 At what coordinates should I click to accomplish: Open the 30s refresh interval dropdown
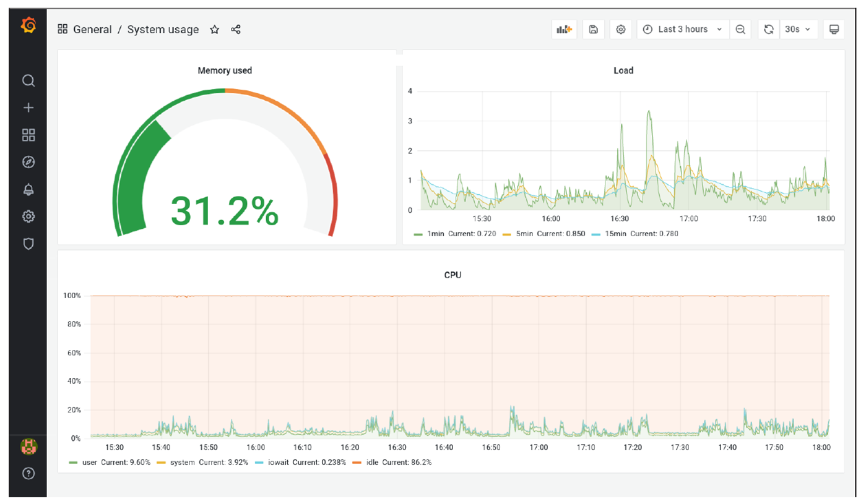[x=798, y=29]
